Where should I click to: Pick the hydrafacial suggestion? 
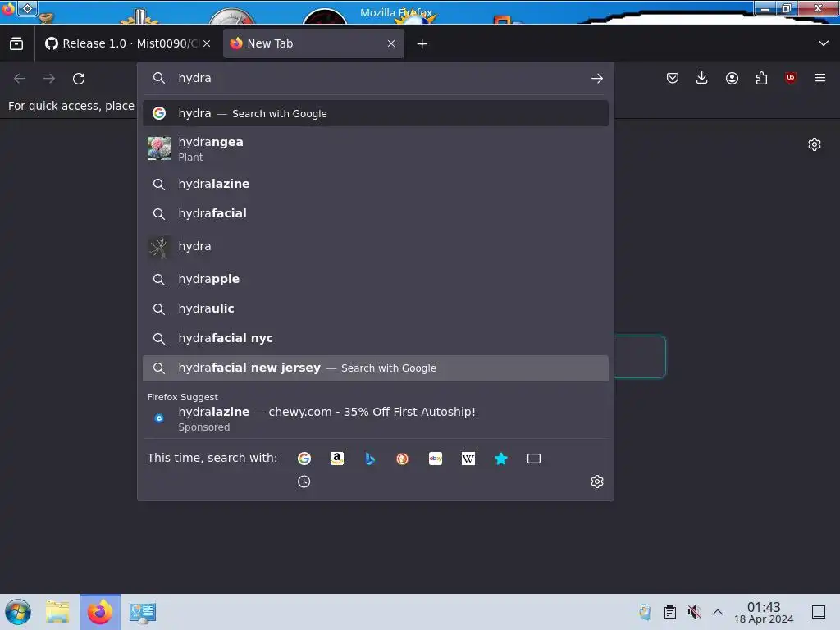pyautogui.click(x=376, y=213)
